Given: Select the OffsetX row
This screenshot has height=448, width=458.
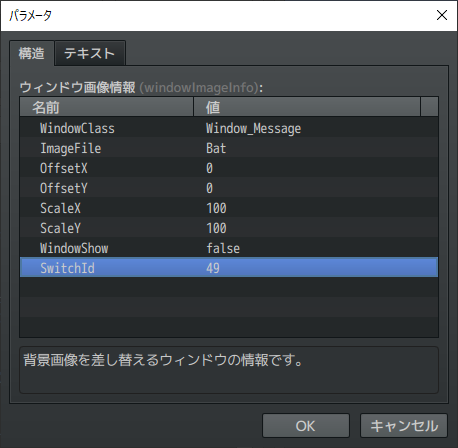Looking at the screenshot, I should pos(229,168).
